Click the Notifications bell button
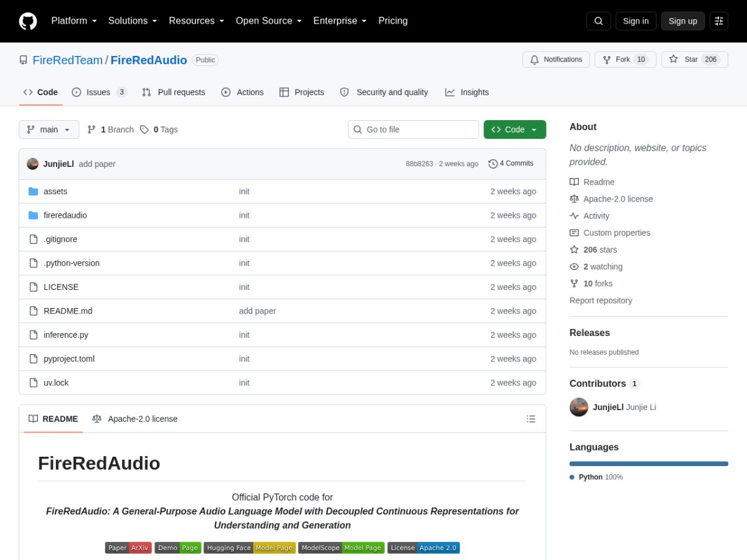 click(x=556, y=60)
